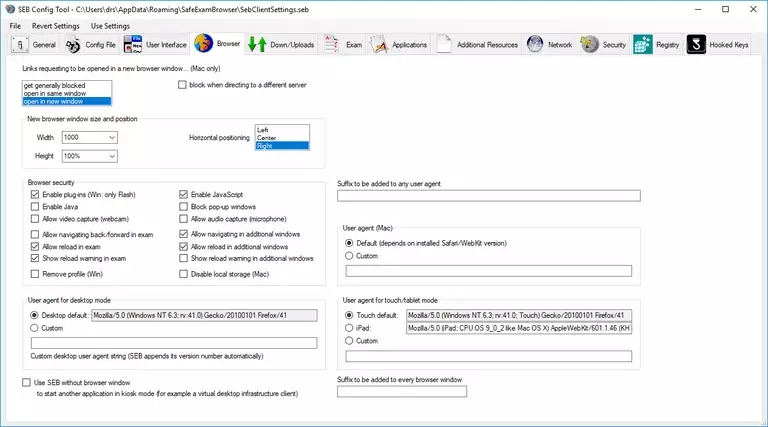The height and width of the screenshot is (427, 768).
Task: Toggle Allow reload in additional windows
Action: coord(183,247)
